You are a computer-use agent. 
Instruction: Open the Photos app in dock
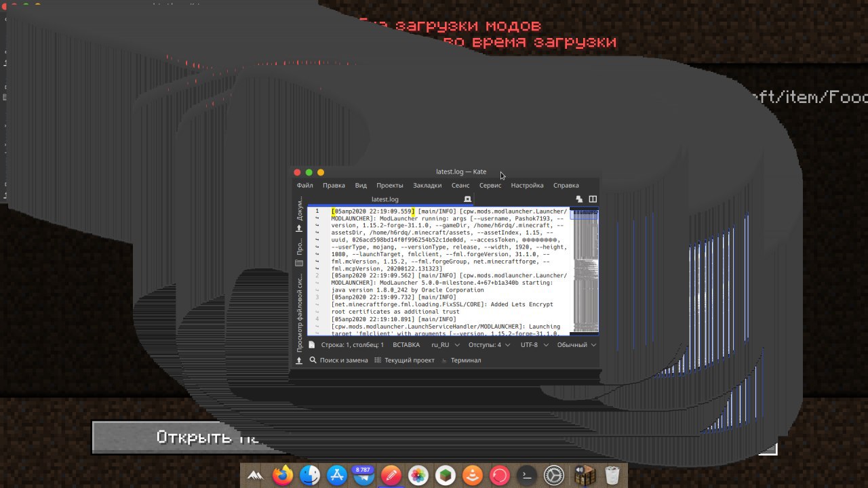(418, 476)
